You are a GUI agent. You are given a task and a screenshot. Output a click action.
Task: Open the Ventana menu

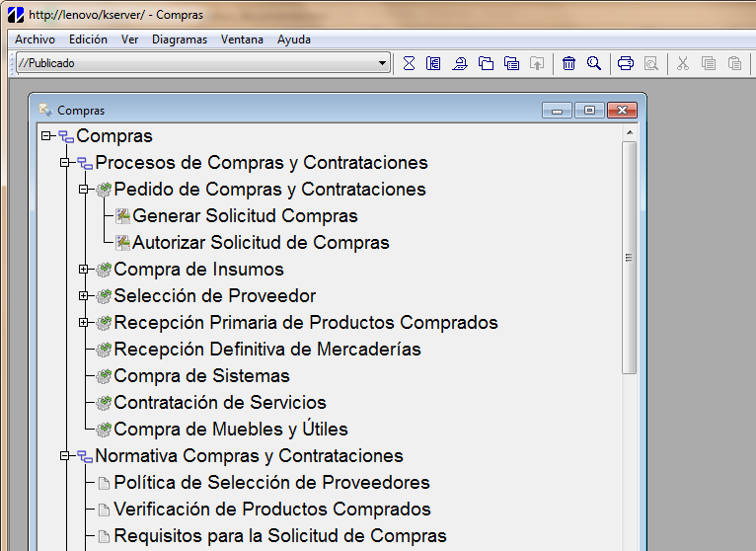(x=242, y=39)
